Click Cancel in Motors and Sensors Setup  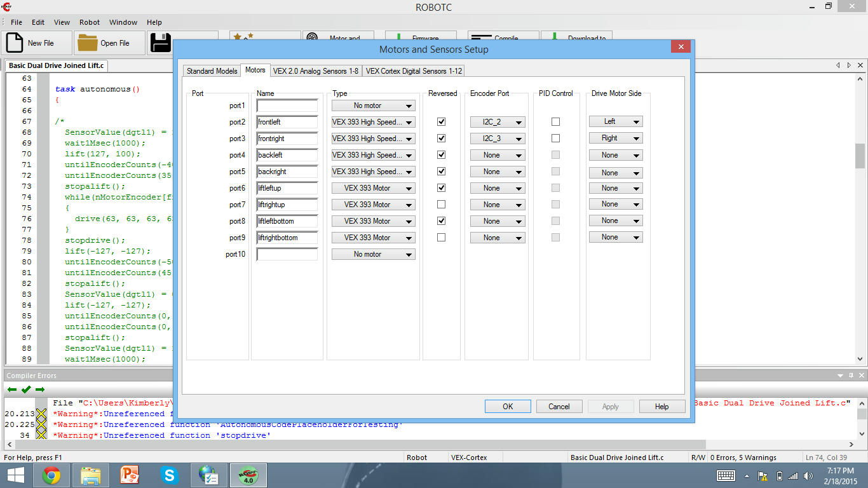click(x=559, y=407)
